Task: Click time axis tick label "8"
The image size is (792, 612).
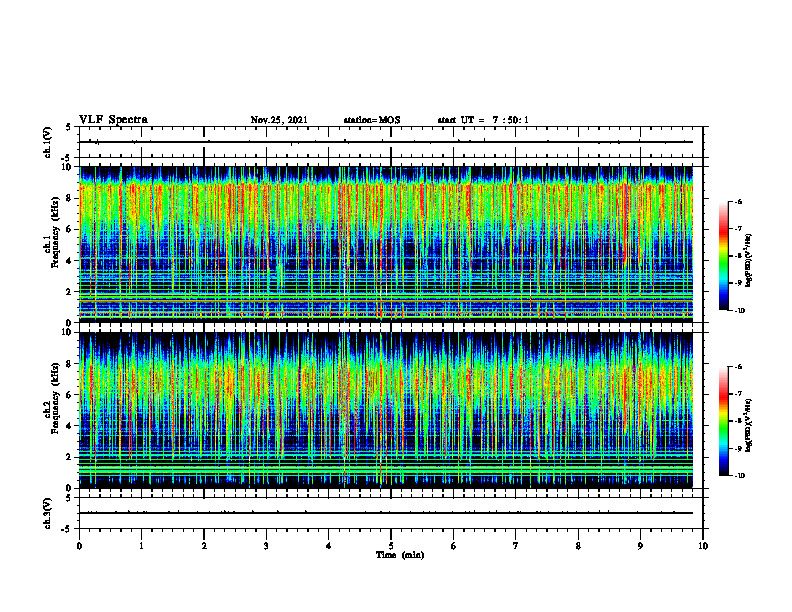Action: pos(578,546)
